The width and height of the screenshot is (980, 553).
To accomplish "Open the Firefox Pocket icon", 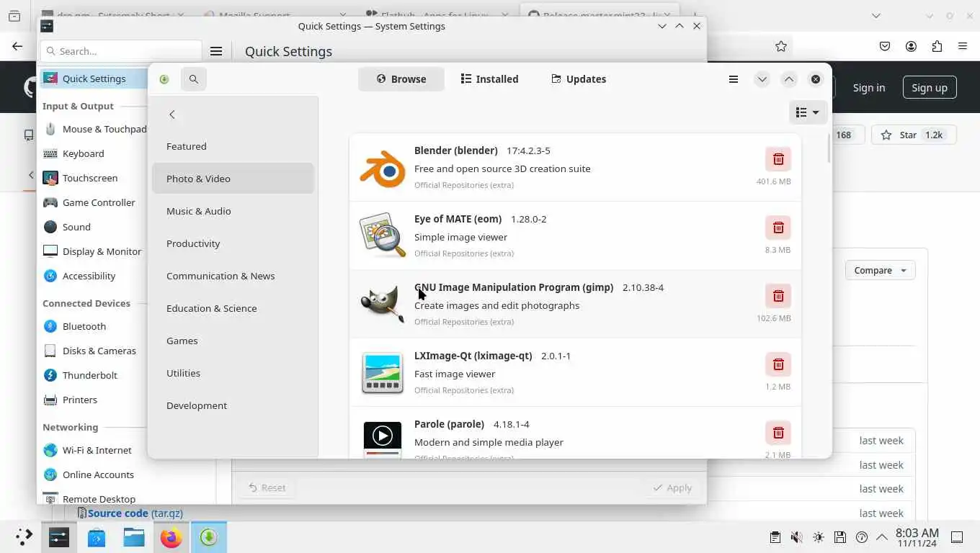I will (885, 46).
